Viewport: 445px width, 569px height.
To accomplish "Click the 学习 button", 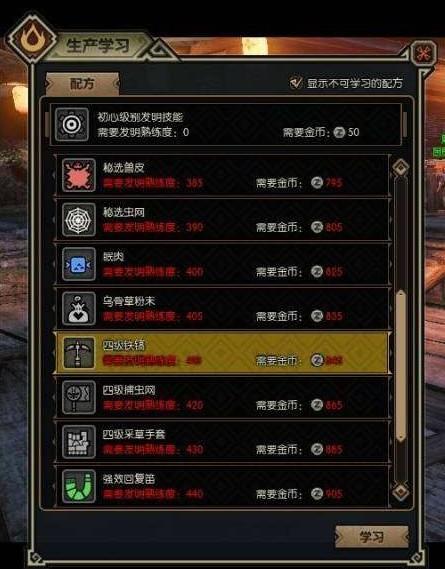I will click(372, 536).
